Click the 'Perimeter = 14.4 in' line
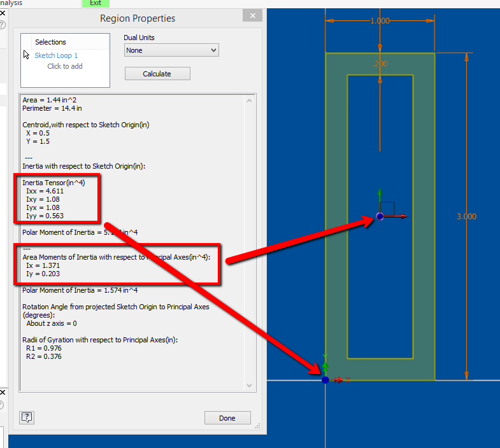Image resolution: width=500 pixels, height=448 pixels. 52,108
